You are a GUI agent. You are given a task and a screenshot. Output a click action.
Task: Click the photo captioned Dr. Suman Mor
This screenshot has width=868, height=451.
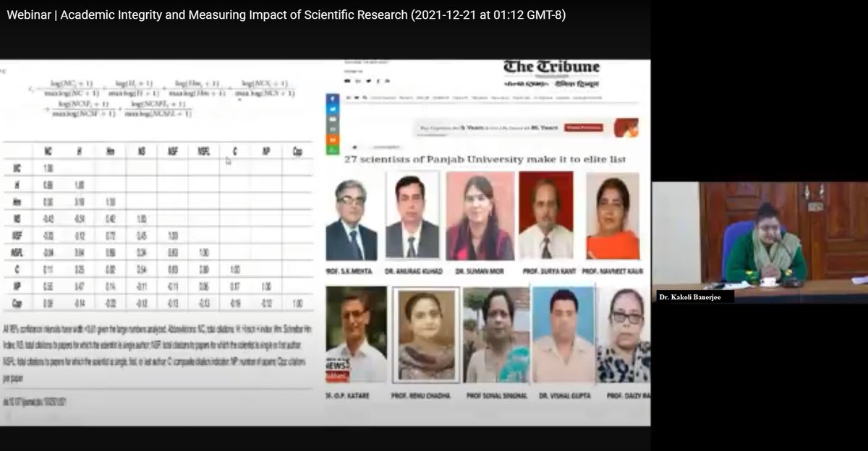pos(480,215)
